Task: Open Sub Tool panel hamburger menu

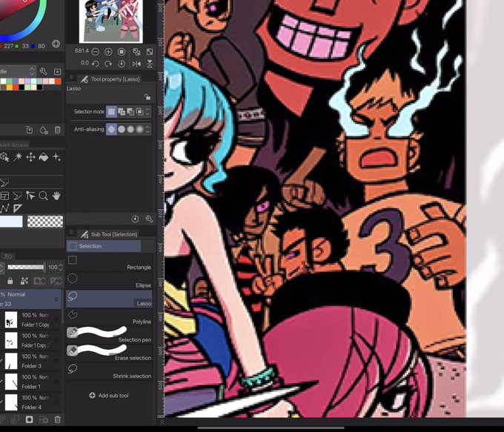Action: pos(71,232)
